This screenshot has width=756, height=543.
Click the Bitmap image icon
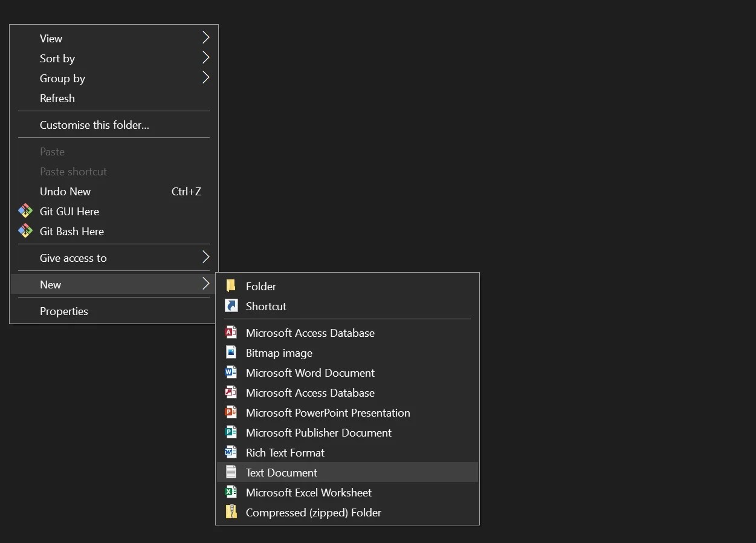coord(231,353)
